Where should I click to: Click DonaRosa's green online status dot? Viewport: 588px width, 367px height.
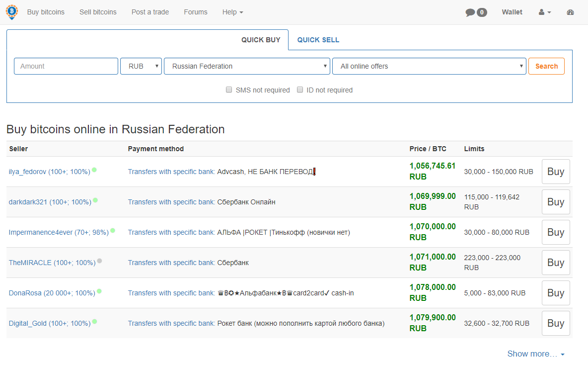point(99,291)
